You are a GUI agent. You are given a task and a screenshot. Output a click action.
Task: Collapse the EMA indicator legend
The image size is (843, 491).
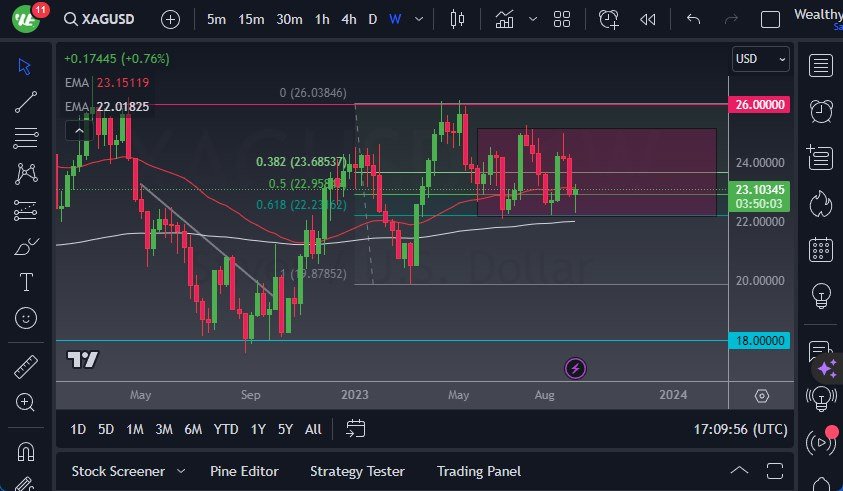click(x=76, y=130)
